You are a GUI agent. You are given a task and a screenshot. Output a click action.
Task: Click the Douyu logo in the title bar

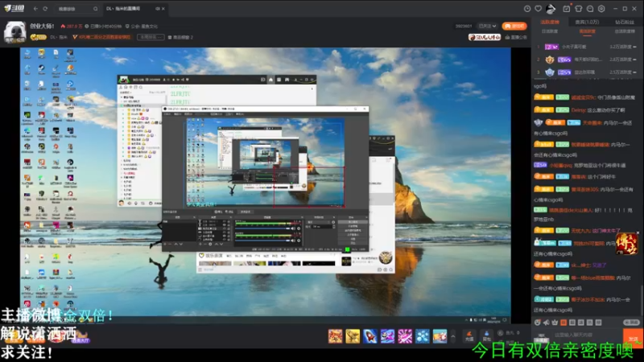point(14,8)
